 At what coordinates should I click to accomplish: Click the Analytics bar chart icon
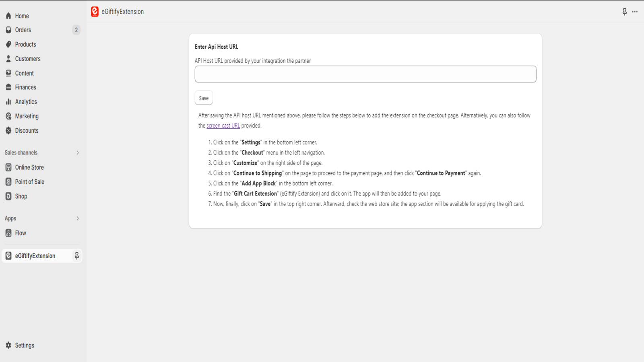coord(8,102)
